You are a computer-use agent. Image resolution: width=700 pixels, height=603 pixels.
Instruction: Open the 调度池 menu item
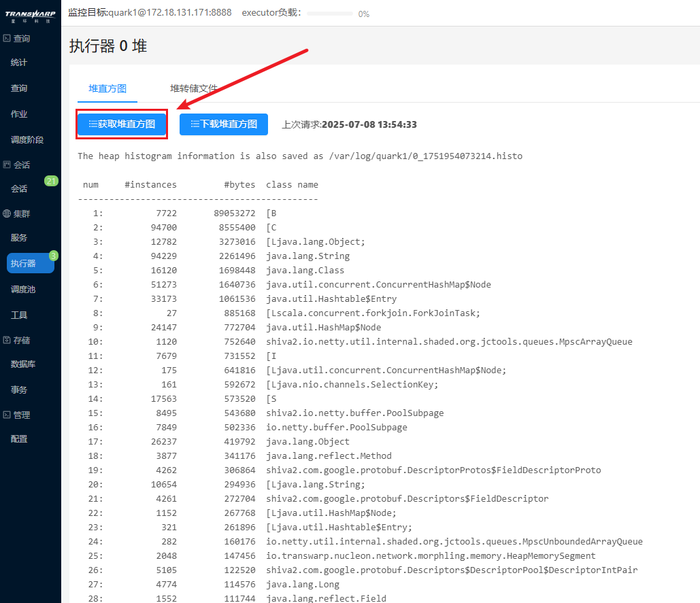point(23,290)
